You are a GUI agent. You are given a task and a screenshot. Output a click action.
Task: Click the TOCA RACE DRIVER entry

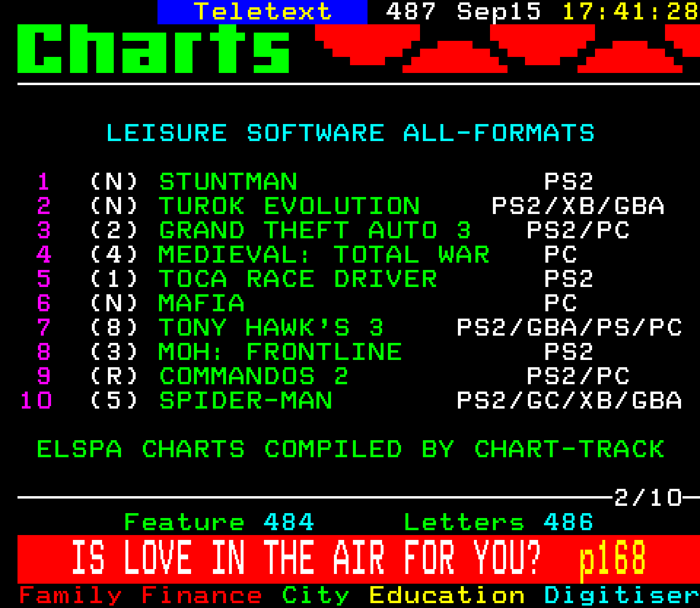pyautogui.click(x=298, y=279)
